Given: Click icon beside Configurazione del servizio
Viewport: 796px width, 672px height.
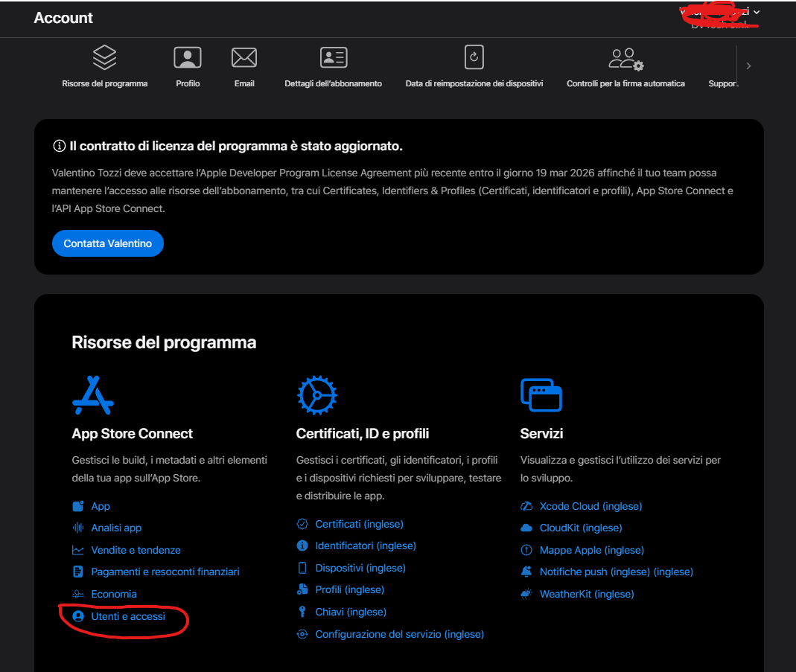Looking at the screenshot, I should tap(302, 634).
